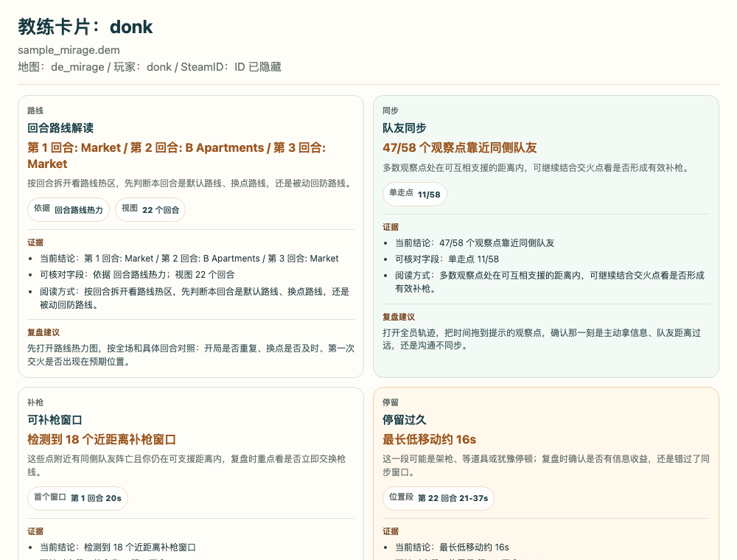Click the 停留 category label
Screen dimensions: 737x560
click(x=391, y=402)
